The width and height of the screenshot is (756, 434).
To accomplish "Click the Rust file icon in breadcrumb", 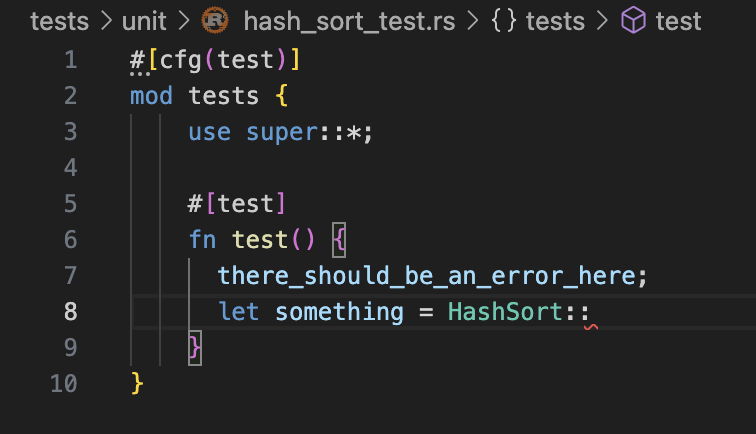I will (215, 20).
